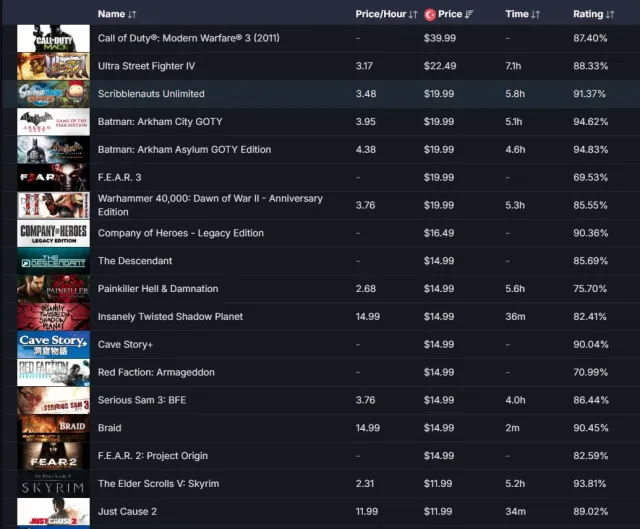The width and height of the screenshot is (640, 529).
Task: Open Company of Heroes Legacy Edition thumbnail
Action: tap(53, 233)
